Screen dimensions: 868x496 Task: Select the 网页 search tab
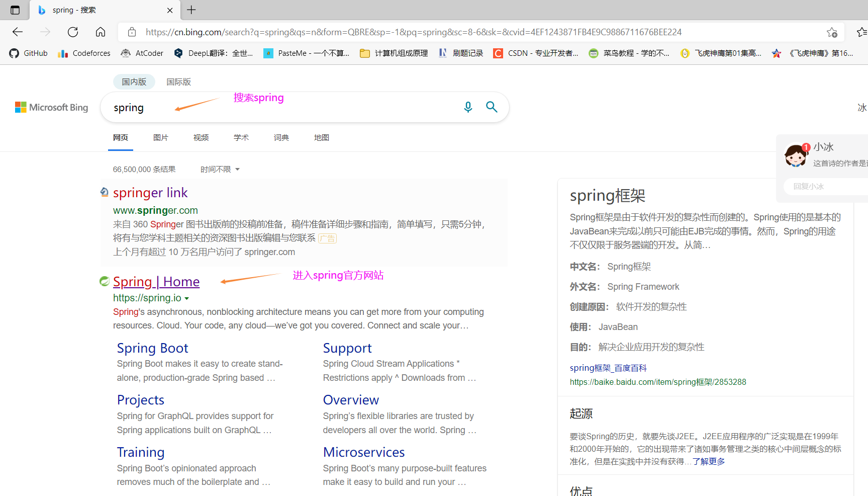[x=121, y=138]
